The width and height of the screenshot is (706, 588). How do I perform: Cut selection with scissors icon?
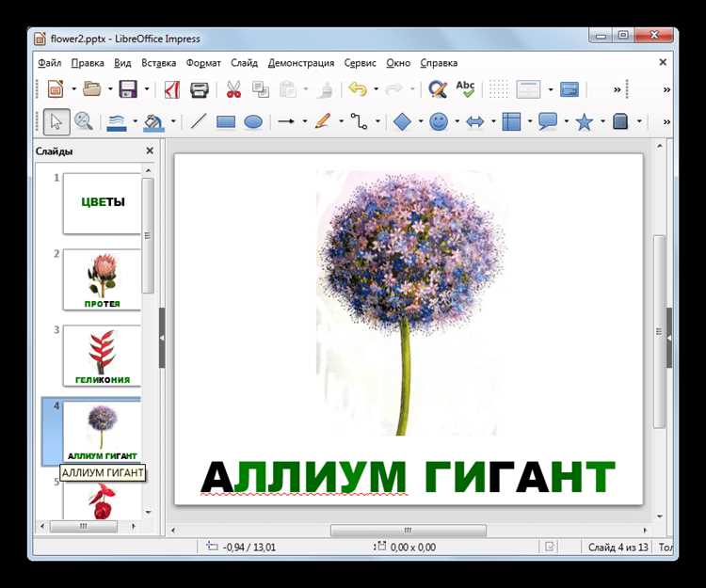233,89
